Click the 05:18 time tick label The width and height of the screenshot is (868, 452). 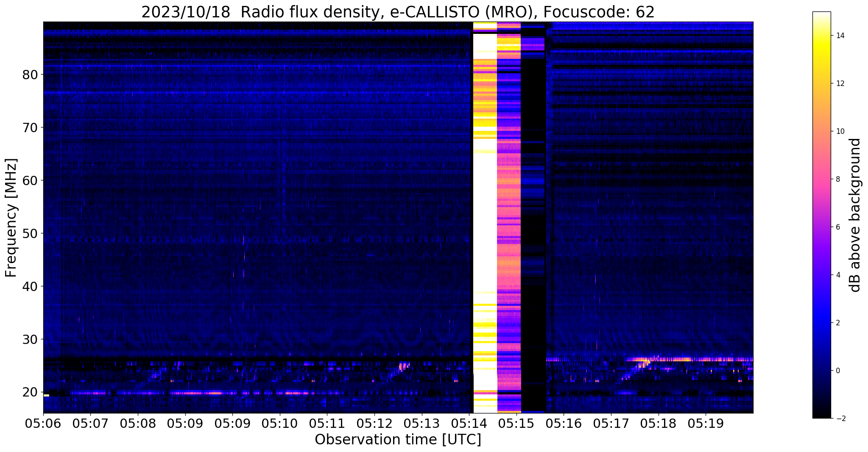[658, 423]
